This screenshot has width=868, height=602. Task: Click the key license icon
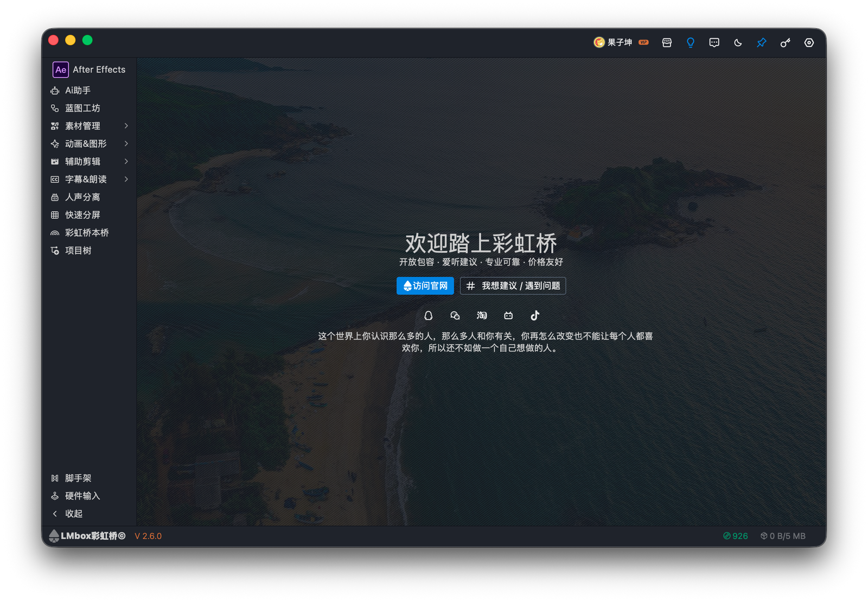pyautogui.click(x=785, y=42)
